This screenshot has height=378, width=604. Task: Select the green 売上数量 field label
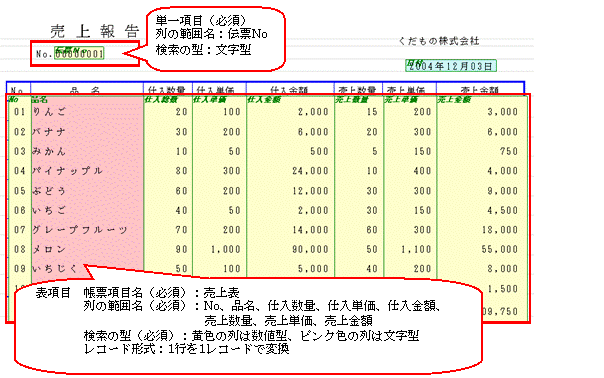pyautogui.click(x=352, y=100)
